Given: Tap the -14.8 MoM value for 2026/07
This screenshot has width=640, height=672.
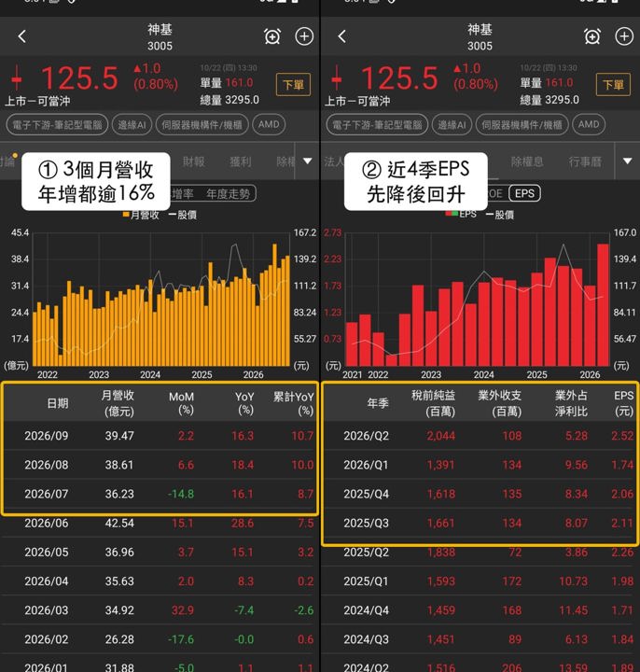Looking at the screenshot, I should coord(181,494).
